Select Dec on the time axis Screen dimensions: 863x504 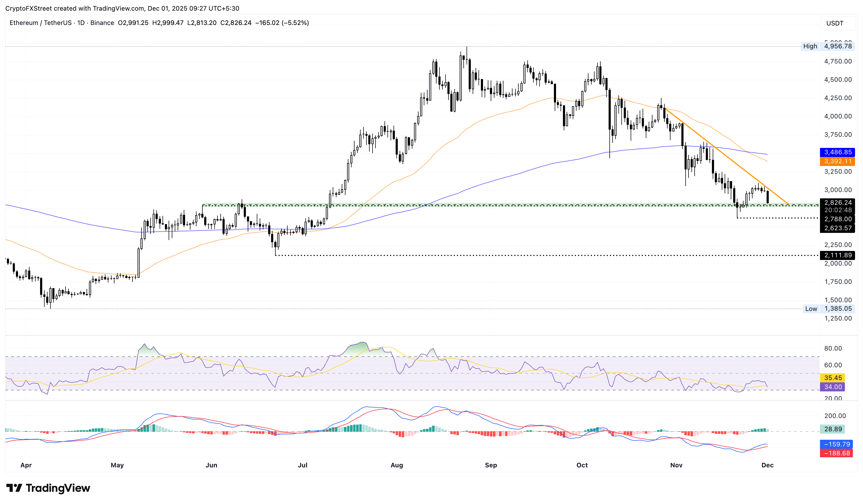point(768,465)
